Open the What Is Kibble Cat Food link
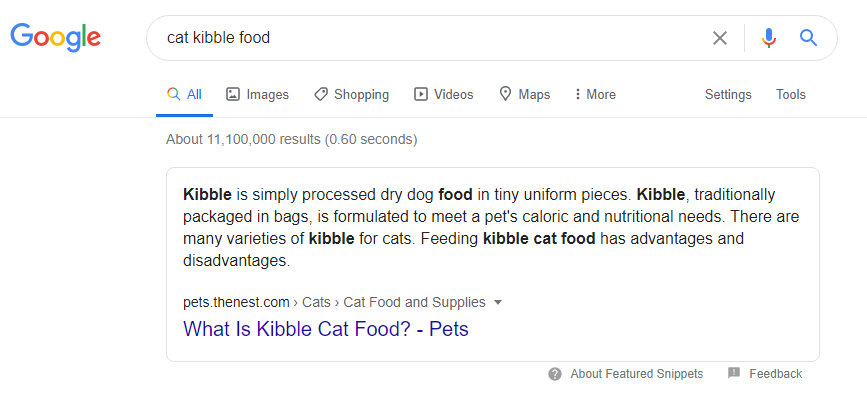 (326, 329)
